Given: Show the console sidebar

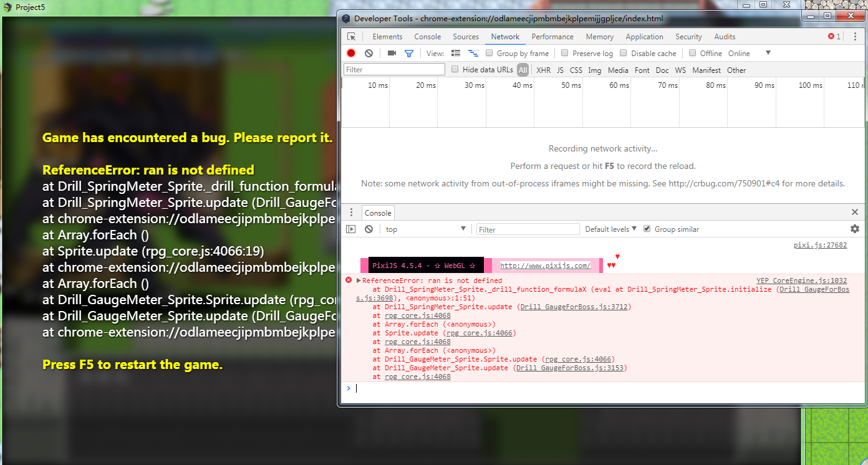Looking at the screenshot, I should tap(351, 229).
